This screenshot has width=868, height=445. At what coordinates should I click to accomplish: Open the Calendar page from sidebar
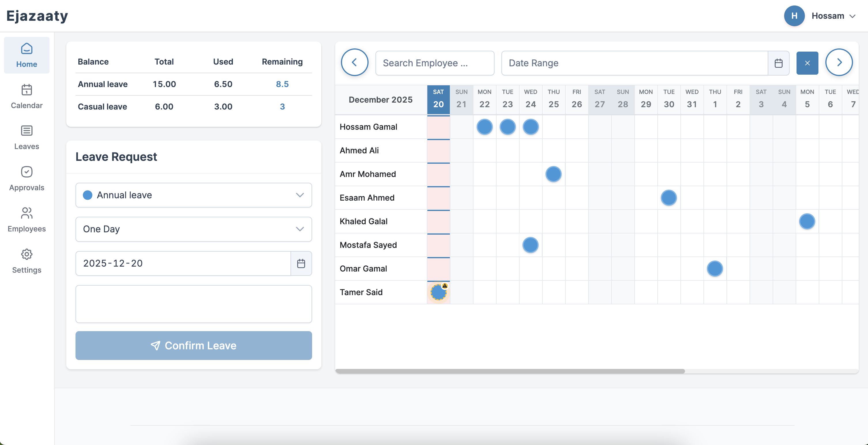point(27,97)
